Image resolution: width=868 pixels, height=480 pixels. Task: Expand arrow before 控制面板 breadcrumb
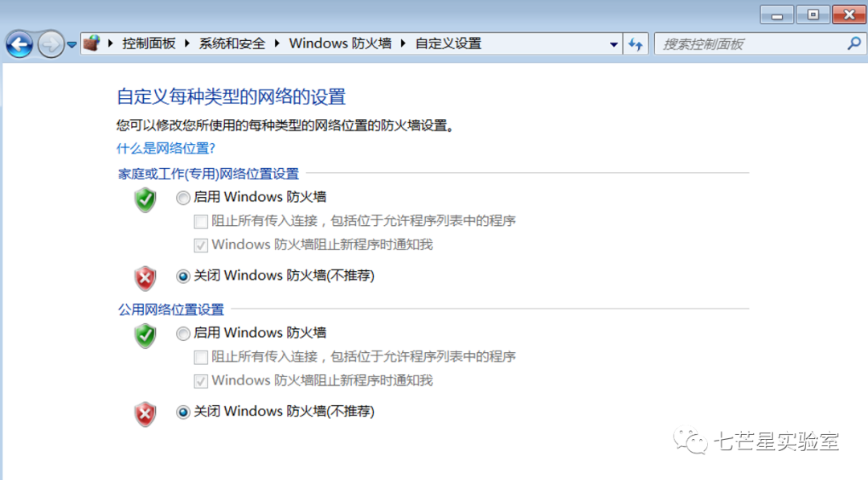click(111, 43)
